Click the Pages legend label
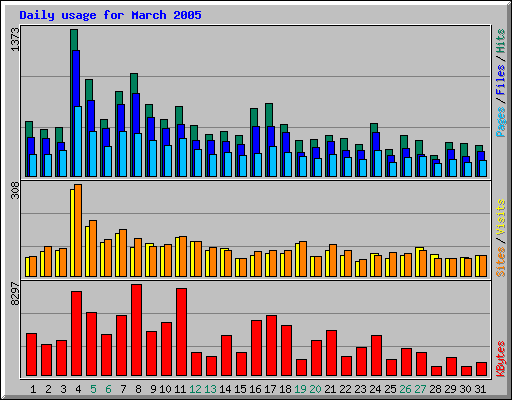Image resolution: width=512 pixels, height=400 pixels. tap(501, 122)
